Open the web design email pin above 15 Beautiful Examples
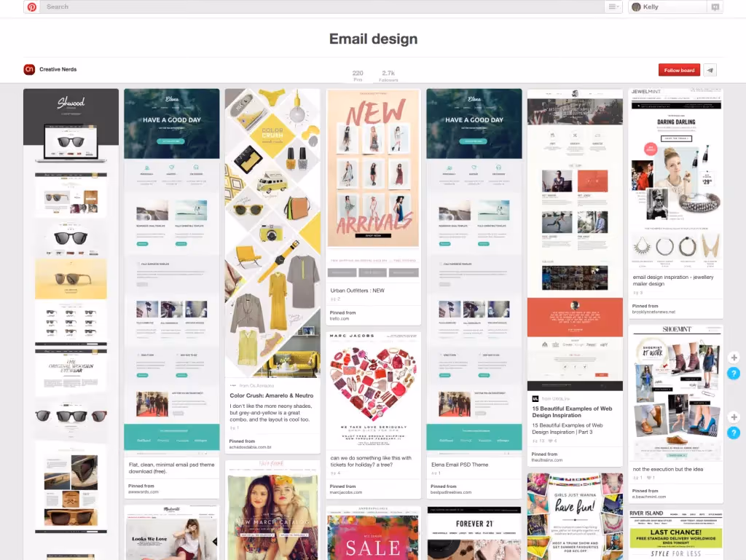This screenshot has height=560, width=746. click(575, 240)
